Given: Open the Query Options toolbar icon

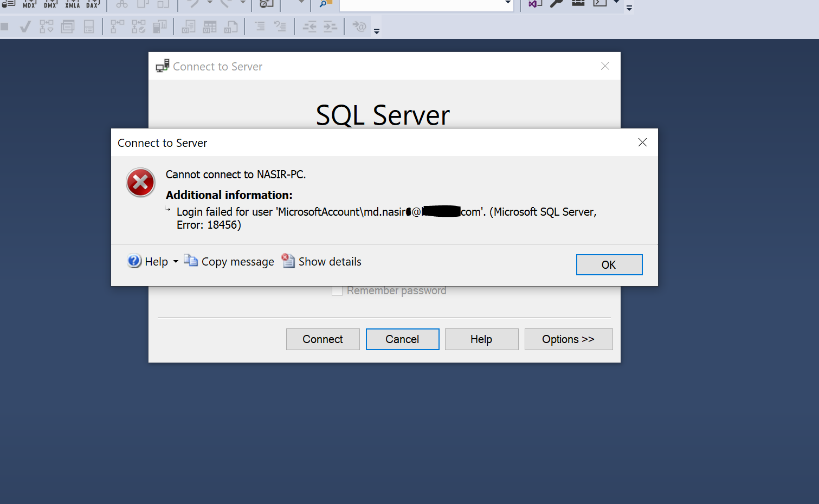Looking at the screenshot, I should (68, 27).
